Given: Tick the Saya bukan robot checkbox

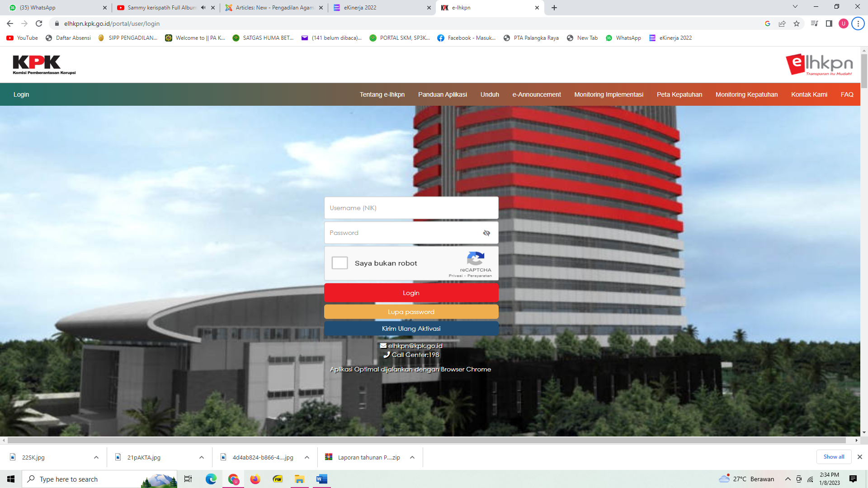Looking at the screenshot, I should (340, 263).
